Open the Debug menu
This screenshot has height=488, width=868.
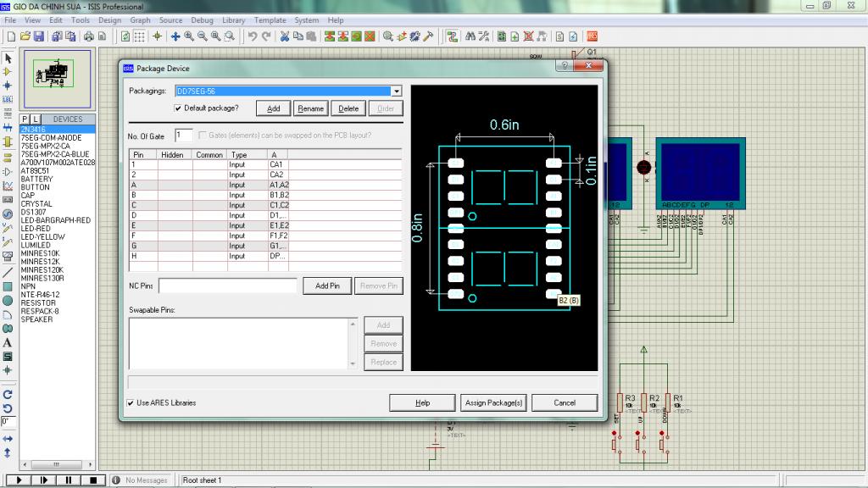(x=202, y=19)
